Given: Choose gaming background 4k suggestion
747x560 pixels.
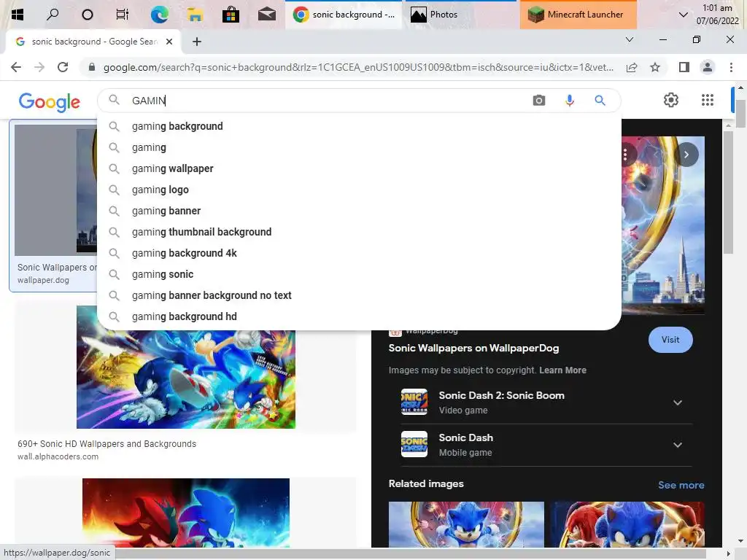Looking at the screenshot, I should tap(359, 253).
